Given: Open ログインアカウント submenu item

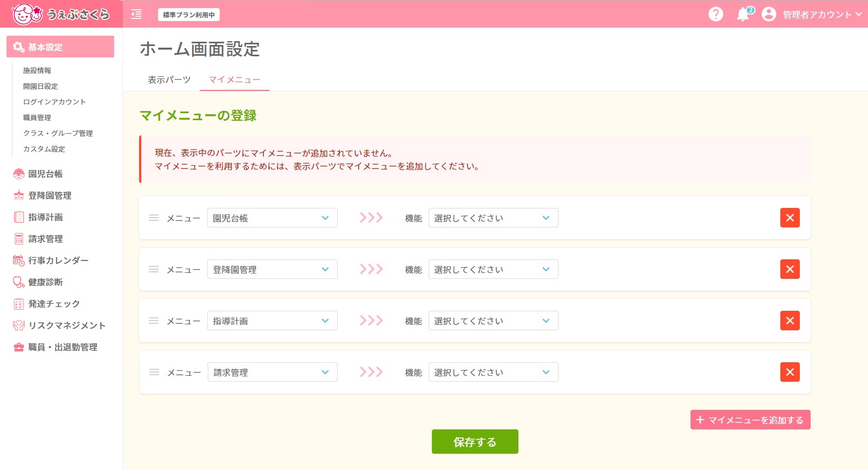Looking at the screenshot, I should [x=54, y=102].
